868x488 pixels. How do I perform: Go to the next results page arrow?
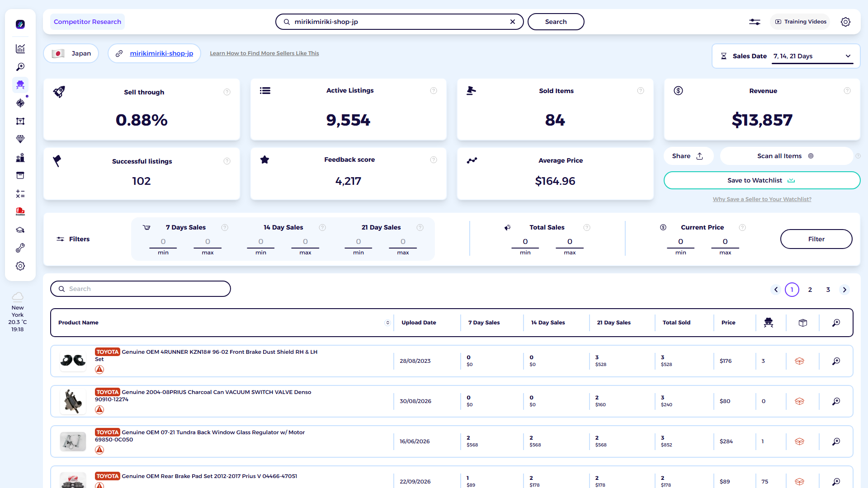click(844, 290)
